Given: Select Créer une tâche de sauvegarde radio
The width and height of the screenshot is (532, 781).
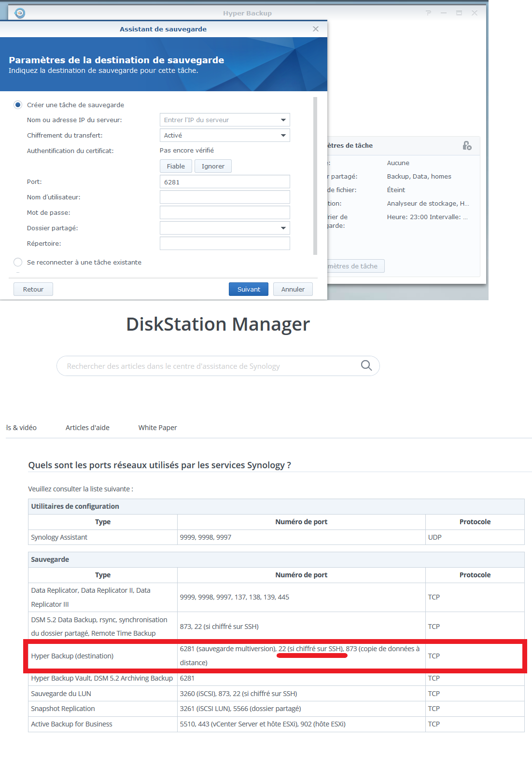Looking at the screenshot, I should (x=18, y=105).
